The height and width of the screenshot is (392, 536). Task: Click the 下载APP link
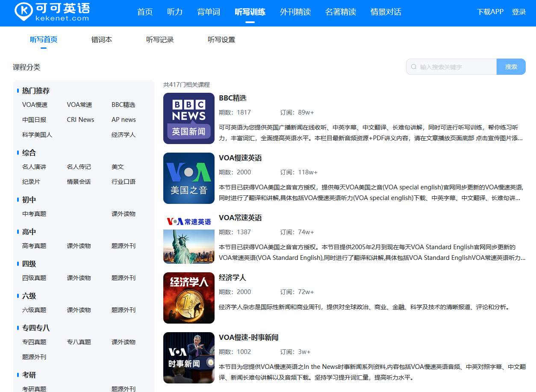490,12
